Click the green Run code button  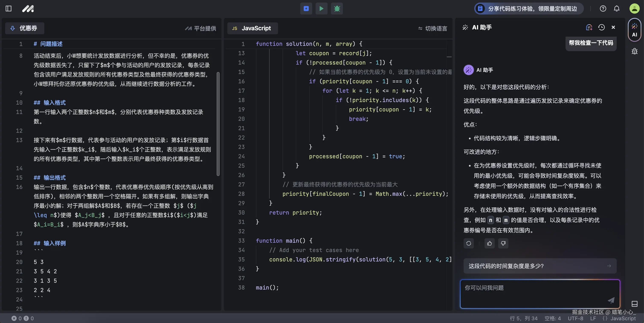click(321, 9)
